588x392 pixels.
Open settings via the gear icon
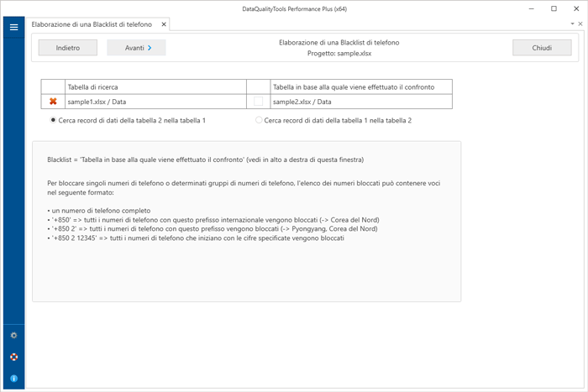tap(13, 335)
